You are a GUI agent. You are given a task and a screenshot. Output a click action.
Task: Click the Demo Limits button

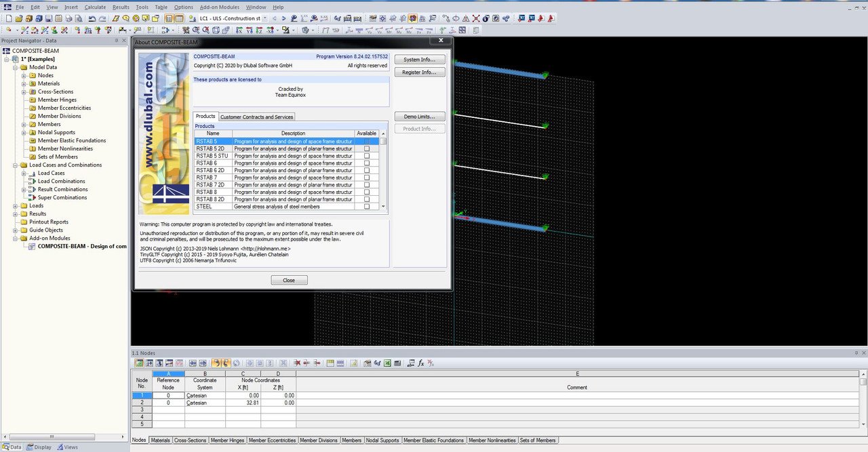tap(420, 117)
